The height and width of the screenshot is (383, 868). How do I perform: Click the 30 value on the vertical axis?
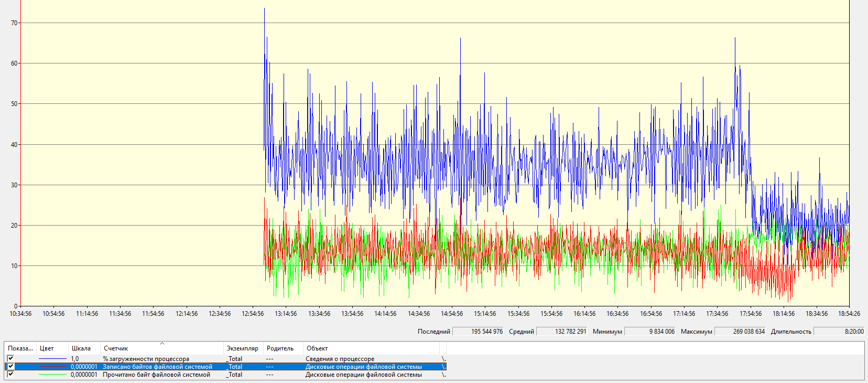click(x=14, y=185)
